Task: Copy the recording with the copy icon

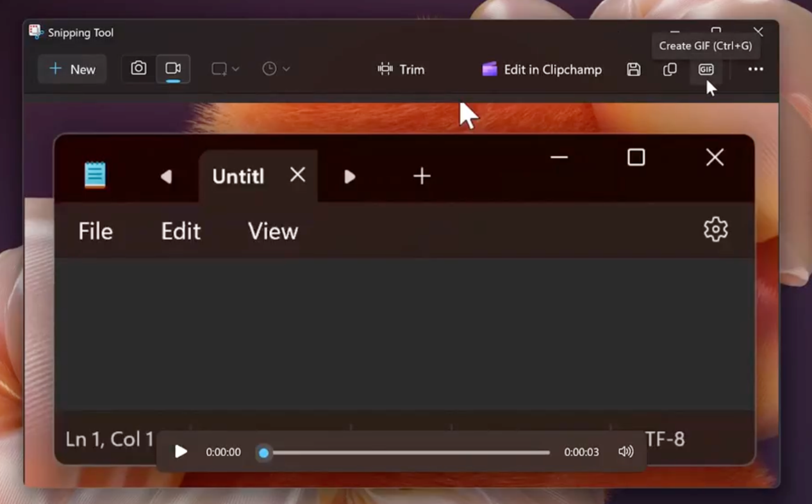Action: point(670,69)
